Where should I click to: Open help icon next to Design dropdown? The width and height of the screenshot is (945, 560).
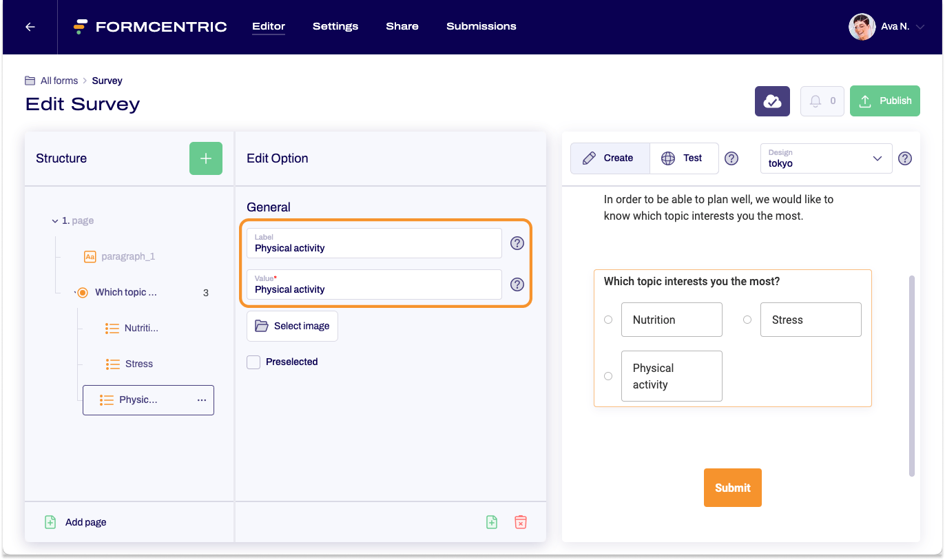click(x=906, y=158)
